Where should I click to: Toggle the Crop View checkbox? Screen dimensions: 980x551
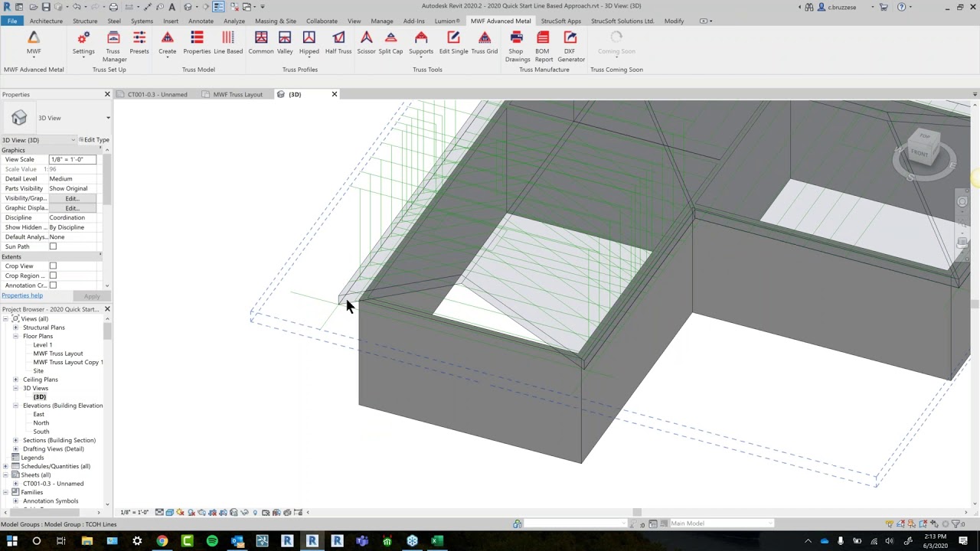pos(53,266)
